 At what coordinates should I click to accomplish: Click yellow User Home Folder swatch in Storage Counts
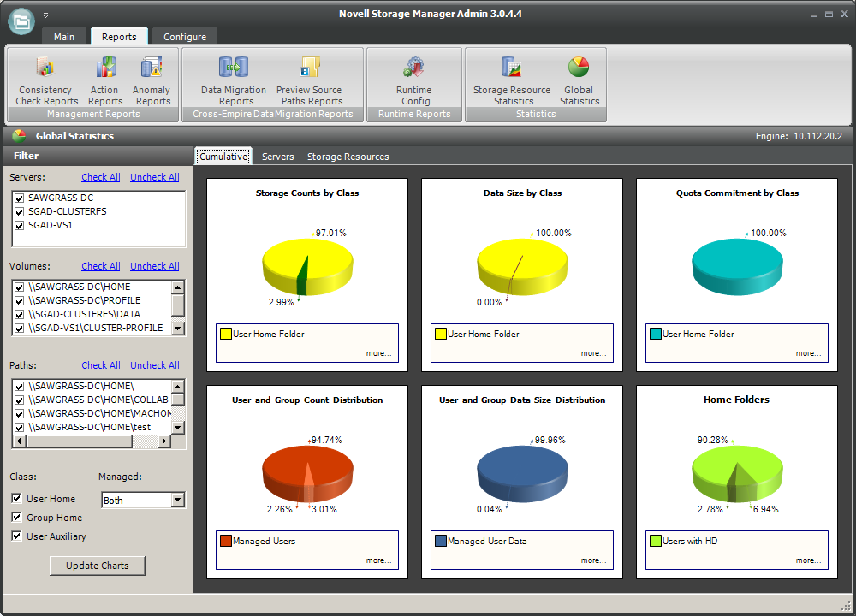(226, 334)
